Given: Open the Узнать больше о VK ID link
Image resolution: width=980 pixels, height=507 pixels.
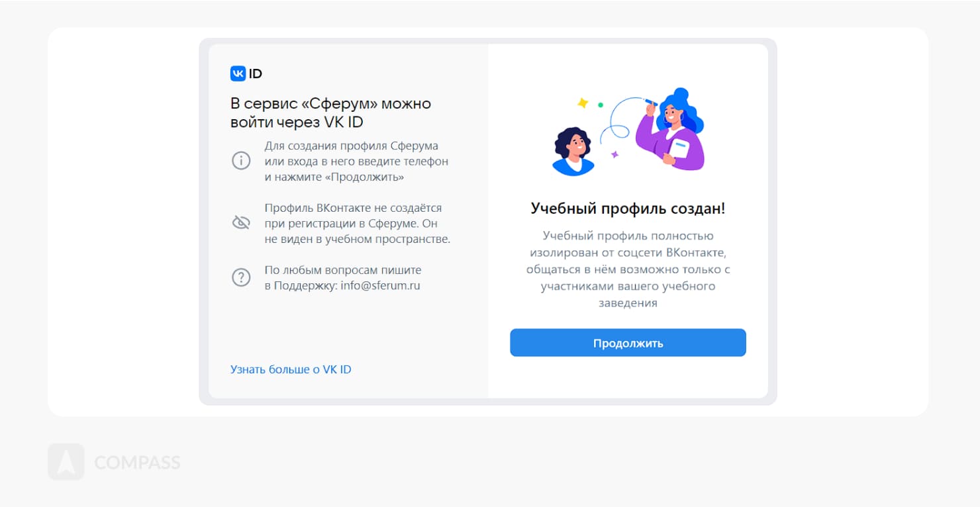Looking at the screenshot, I should pos(291,369).
